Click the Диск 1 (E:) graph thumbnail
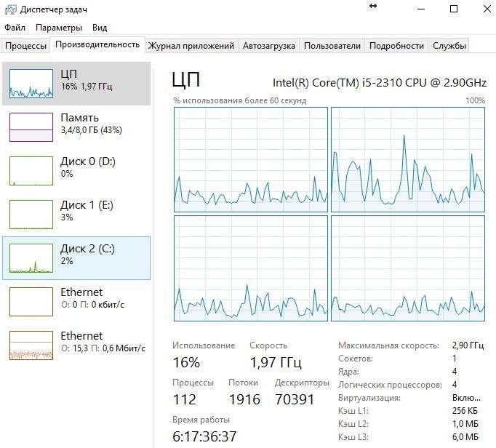Screen dimensions: 496x448 (x=31, y=215)
